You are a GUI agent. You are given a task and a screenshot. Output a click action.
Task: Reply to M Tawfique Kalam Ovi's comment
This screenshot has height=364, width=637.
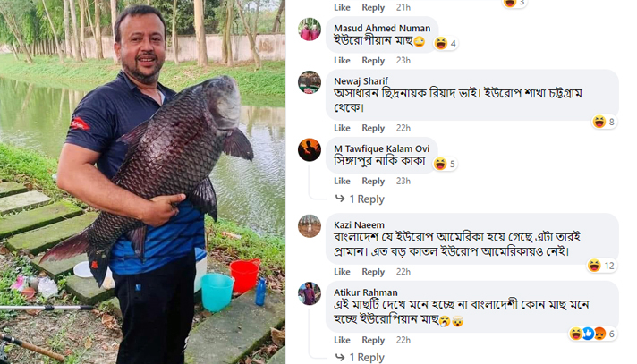[373, 181]
